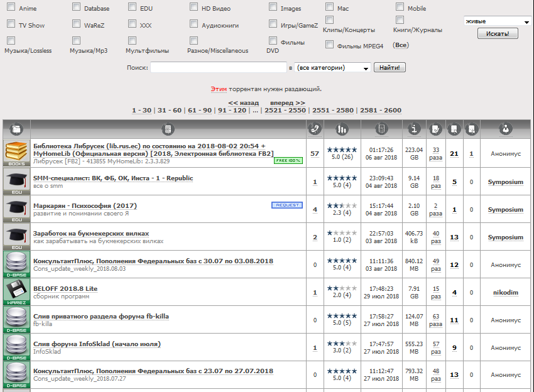Enable the Anime category checkbox
Screen dimensions: 534x392
tap(11, 8)
